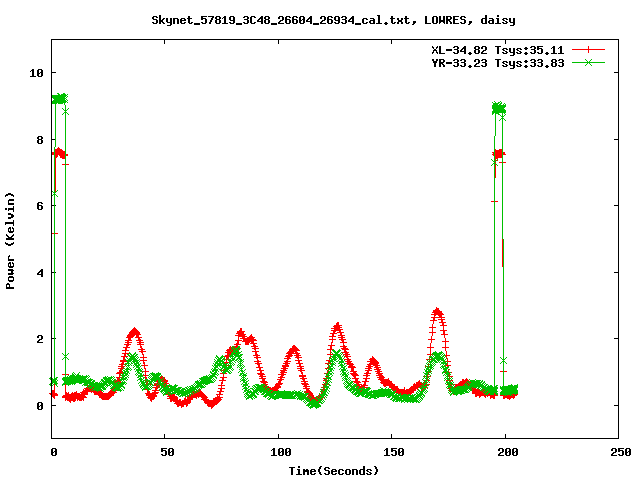
Task: Click the 6 tick label on y-axis
Action: point(39,206)
